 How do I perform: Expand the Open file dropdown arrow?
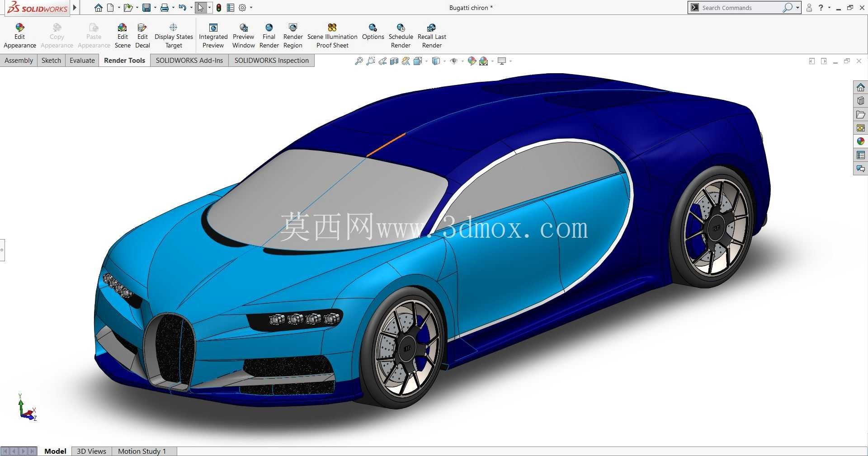coord(137,8)
